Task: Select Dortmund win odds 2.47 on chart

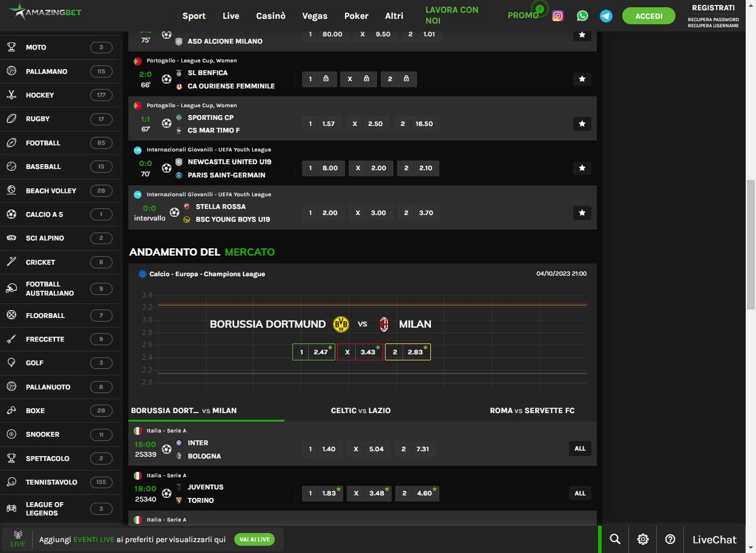Action: [x=314, y=352]
